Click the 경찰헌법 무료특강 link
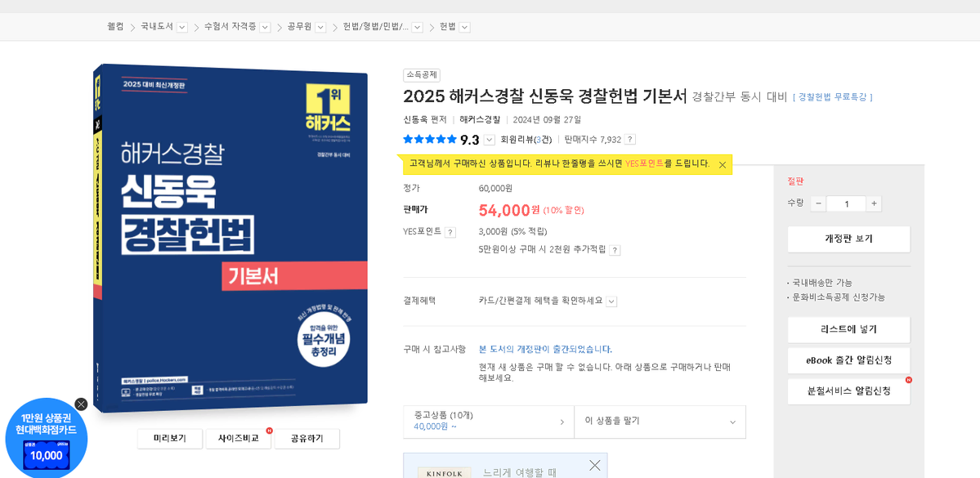The width and height of the screenshot is (980, 478). tap(833, 96)
